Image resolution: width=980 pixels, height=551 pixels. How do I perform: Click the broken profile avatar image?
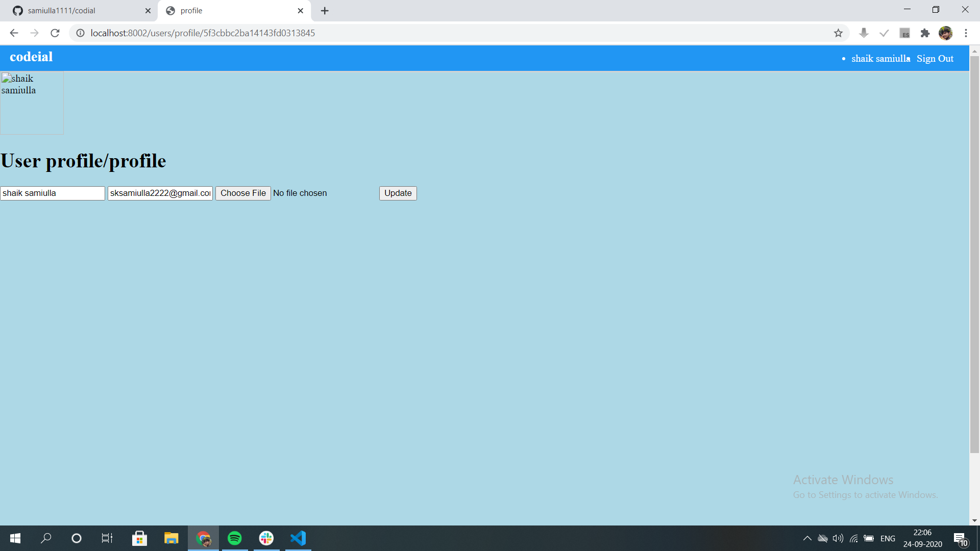pyautogui.click(x=32, y=103)
